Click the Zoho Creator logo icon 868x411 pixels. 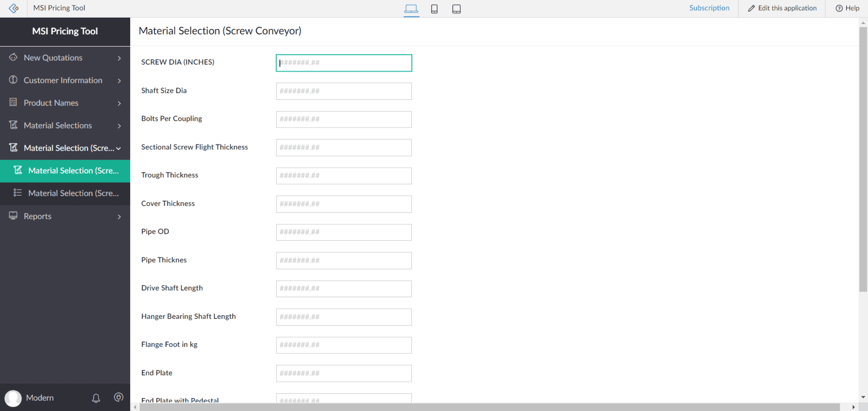click(14, 8)
